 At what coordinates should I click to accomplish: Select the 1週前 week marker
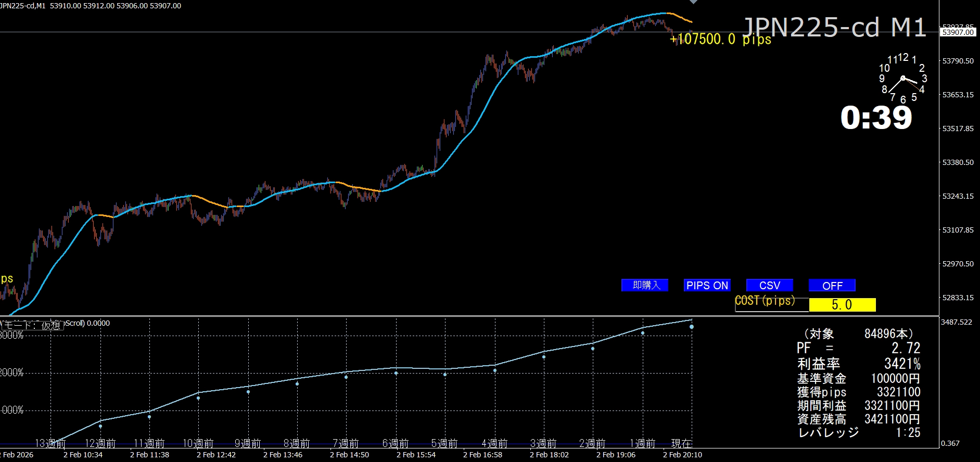[642, 443]
